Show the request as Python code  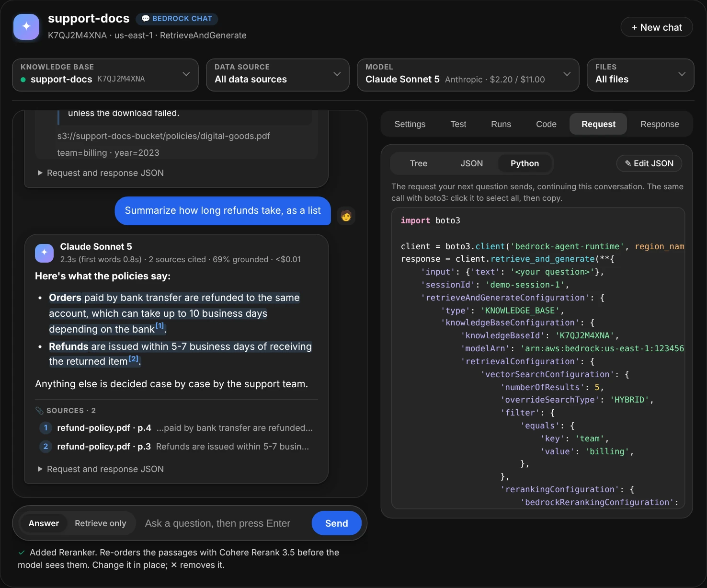coord(525,163)
